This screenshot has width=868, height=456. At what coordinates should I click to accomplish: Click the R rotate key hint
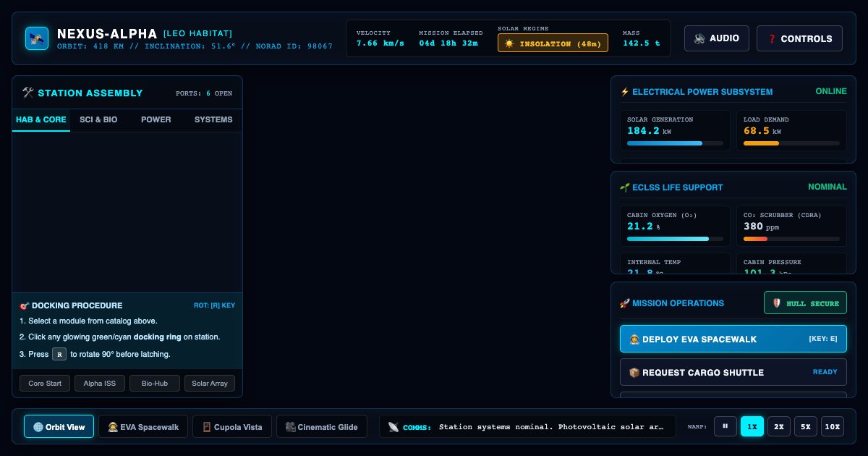[x=59, y=354]
